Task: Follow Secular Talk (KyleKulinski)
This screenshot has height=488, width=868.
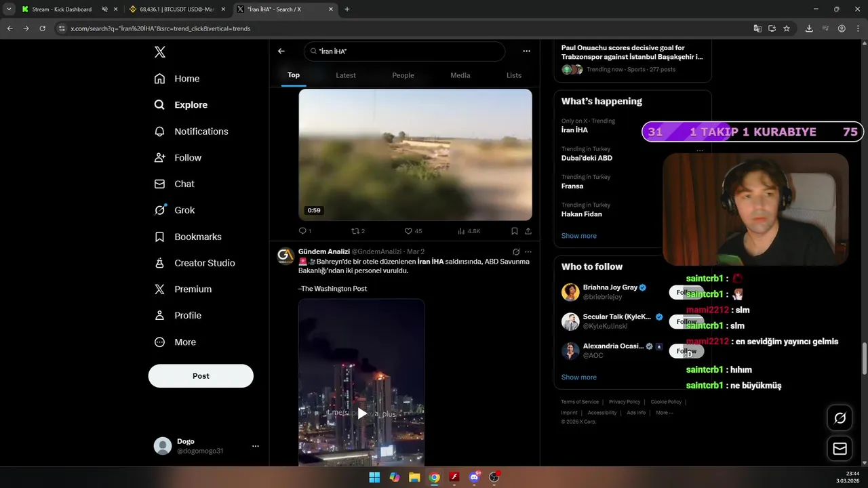Action: tap(686, 322)
